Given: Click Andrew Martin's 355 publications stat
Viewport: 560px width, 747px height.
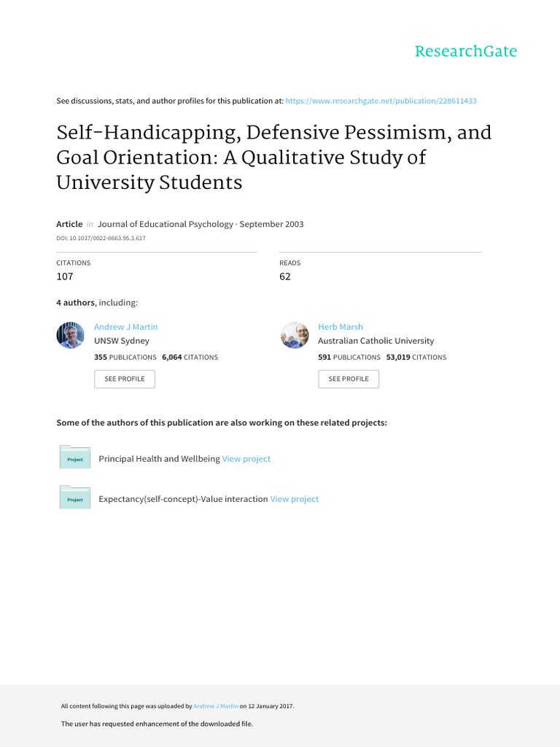Looking at the screenshot, I should [x=125, y=357].
